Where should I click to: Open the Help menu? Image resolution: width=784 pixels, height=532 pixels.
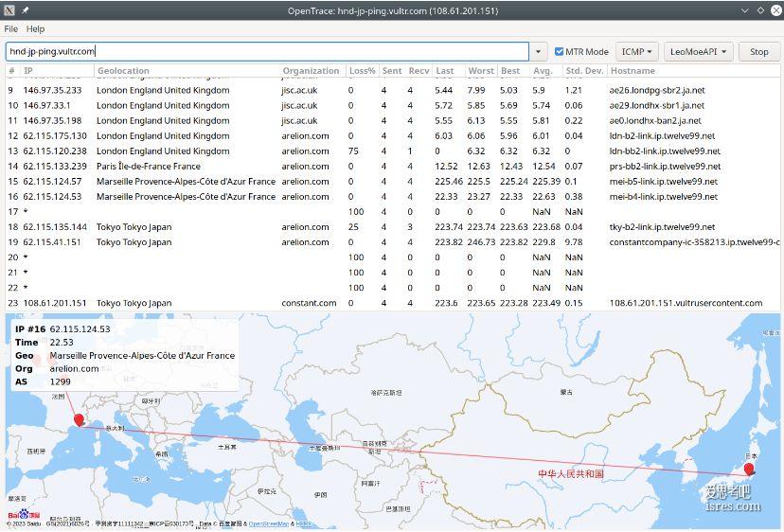pyautogui.click(x=35, y=29)
